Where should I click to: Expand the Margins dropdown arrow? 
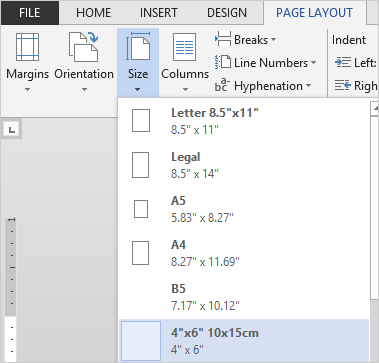click(27, 89)
